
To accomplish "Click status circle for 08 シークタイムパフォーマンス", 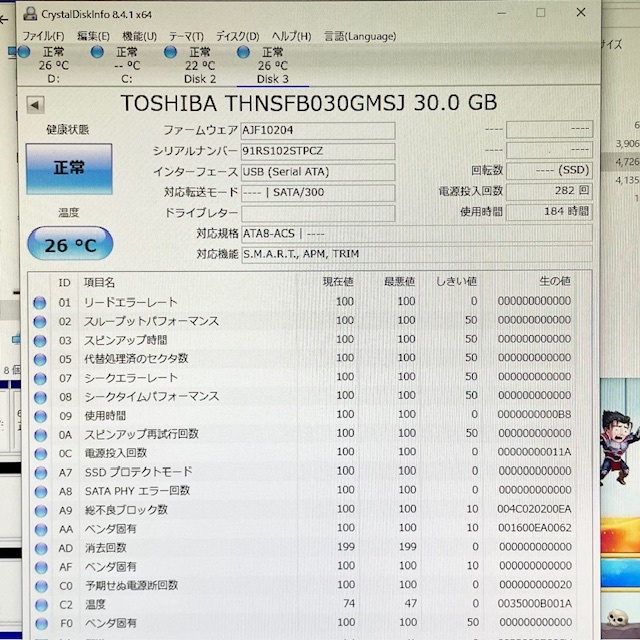I will click(40, 397).
